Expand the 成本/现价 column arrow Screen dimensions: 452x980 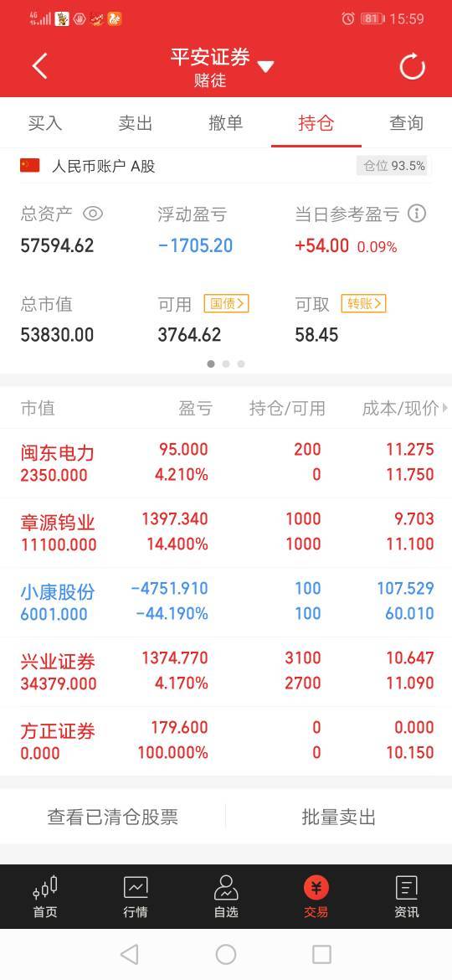[x=445, y=408]
